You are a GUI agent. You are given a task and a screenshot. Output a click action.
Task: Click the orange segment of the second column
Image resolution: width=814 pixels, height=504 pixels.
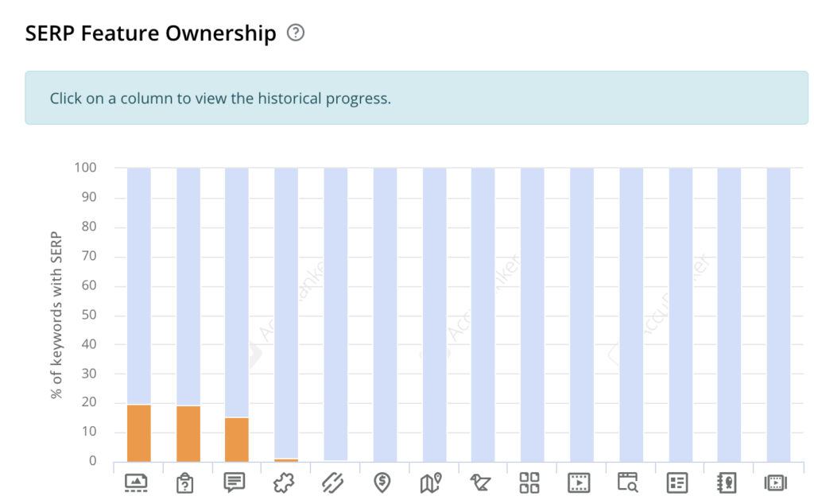click(188, 434)
